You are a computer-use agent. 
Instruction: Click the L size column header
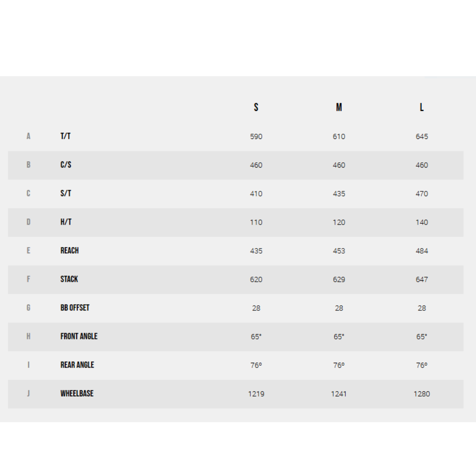coord(422,107)
